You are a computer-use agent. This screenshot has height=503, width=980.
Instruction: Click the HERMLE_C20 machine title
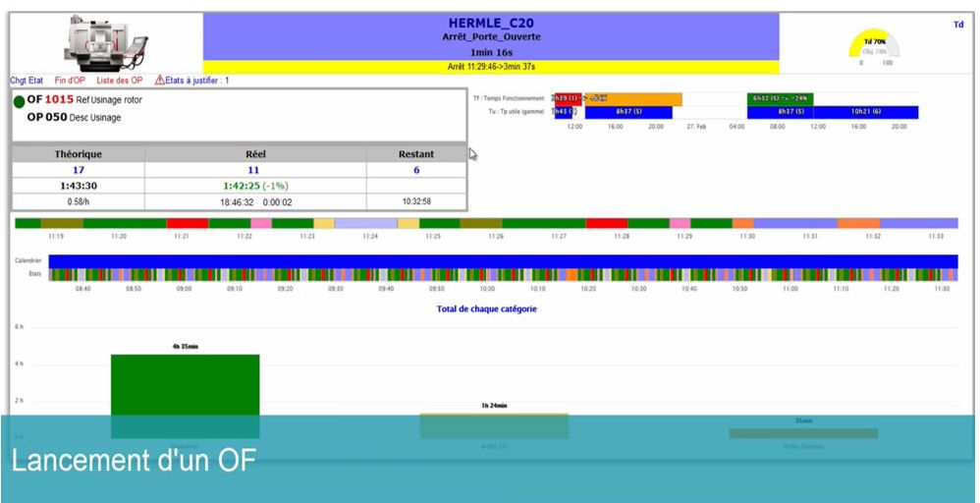click(490, 23)
